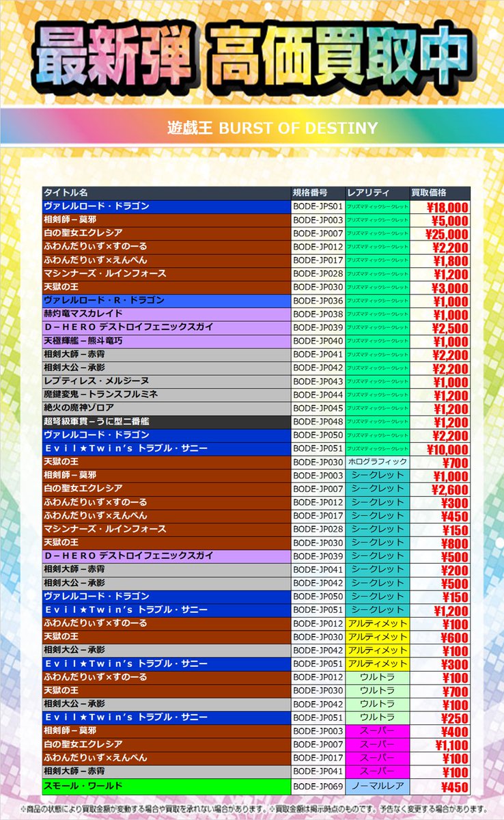Click the ホログラフィック rarity cell
This screenshot has width=504, height=820.
[377, 462]
